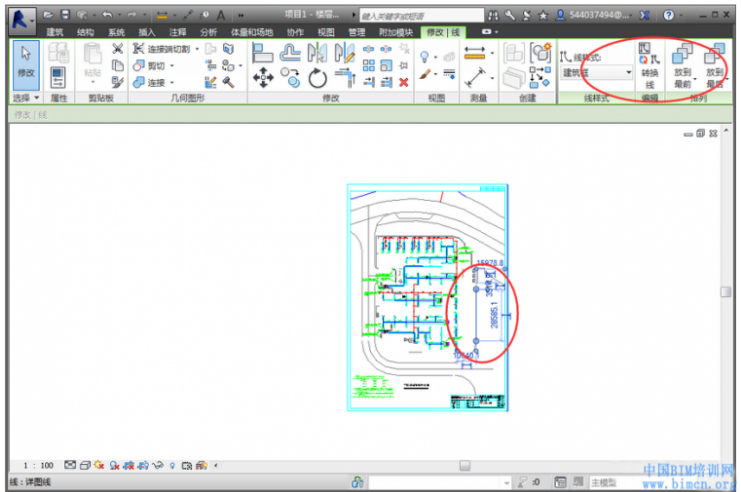Click the Detail Level icon in view control bar
The width and height of the screenshot is (741, 492).
[x=70, y=465]
